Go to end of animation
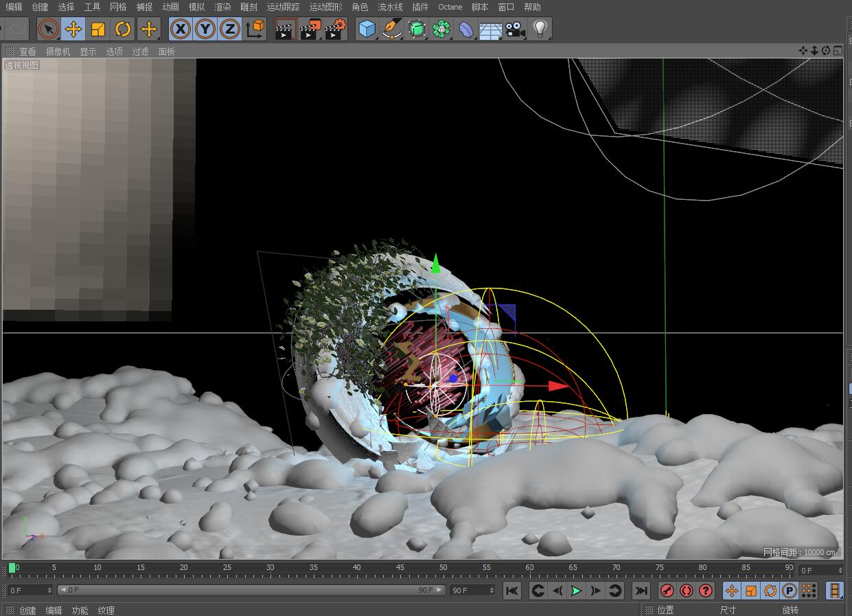This screenshot has height=616, width=852. click(x=641, y=591)
